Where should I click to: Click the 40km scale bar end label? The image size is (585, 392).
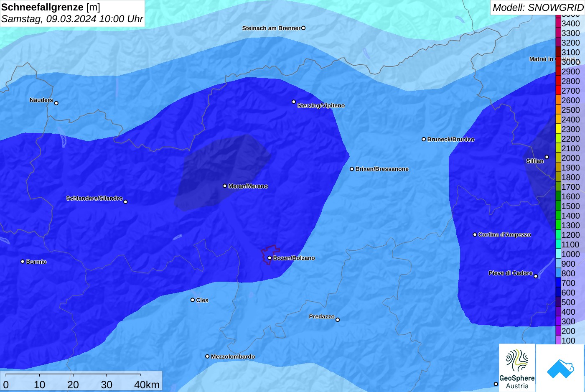tap(147, 384)
